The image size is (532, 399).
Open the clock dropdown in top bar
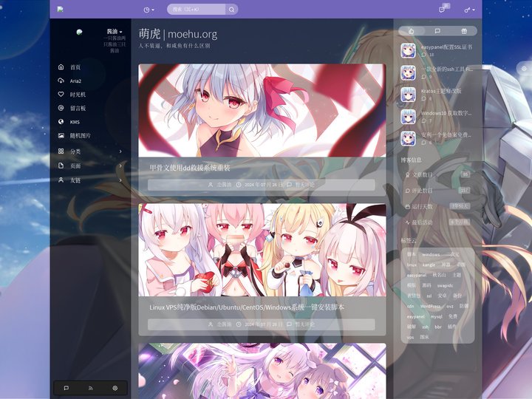click(149, 10)
